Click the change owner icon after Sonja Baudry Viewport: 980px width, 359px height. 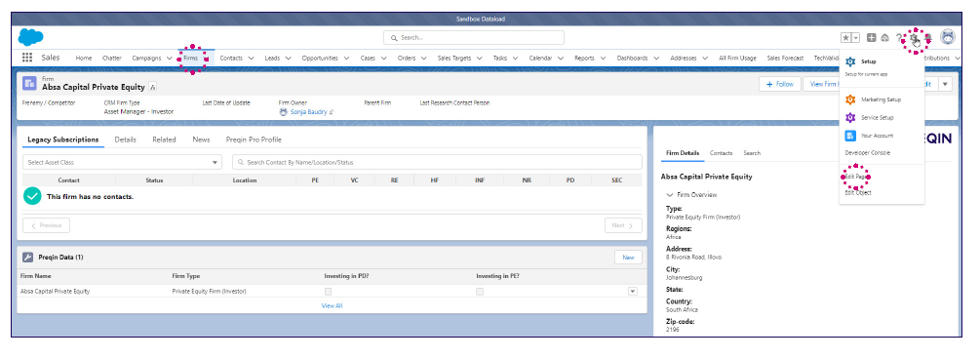332,112
